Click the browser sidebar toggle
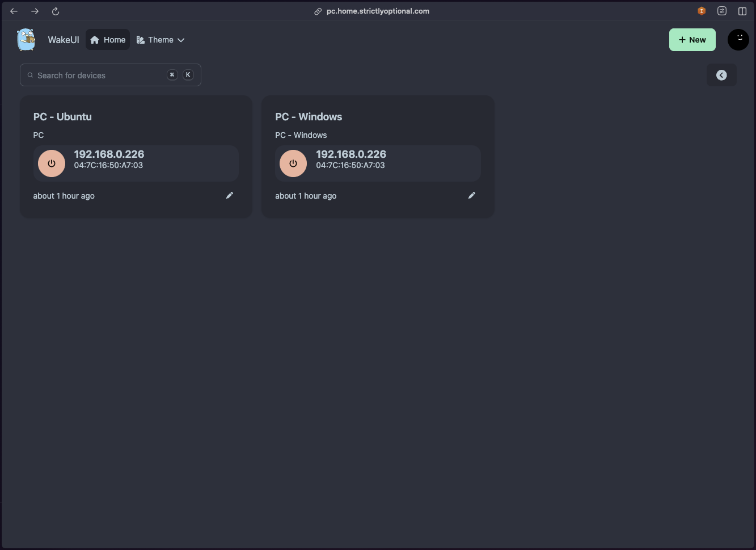 coord(742,11)
